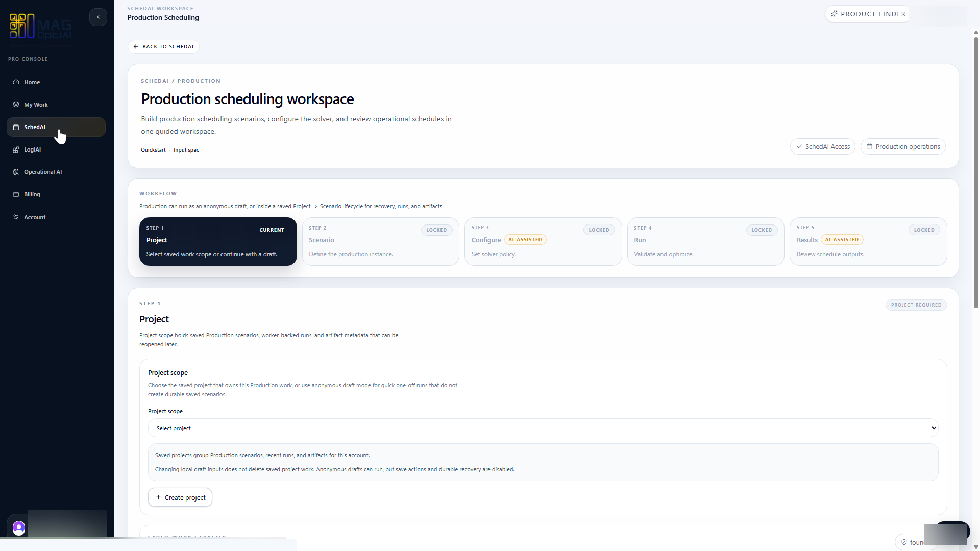The height and width of the screenshot is (551, 980).
Task: Open the Quickstart link
Action: (x=153, y=150)
